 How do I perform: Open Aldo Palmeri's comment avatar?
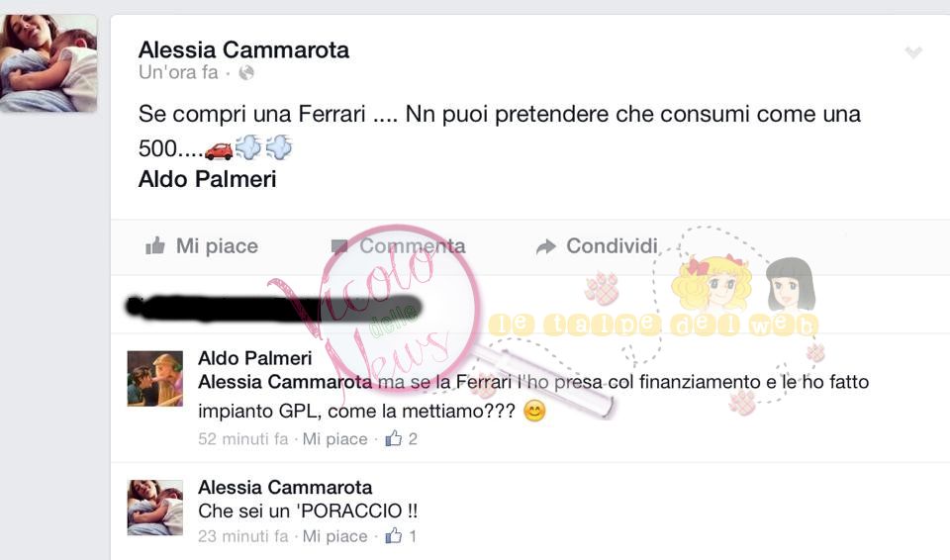pos(155,379)
